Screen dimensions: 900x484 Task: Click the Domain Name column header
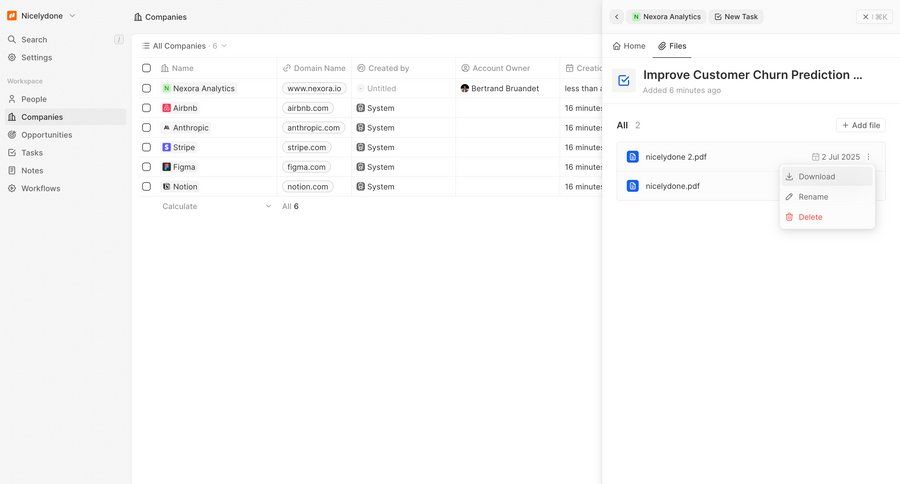pos(314,68)
